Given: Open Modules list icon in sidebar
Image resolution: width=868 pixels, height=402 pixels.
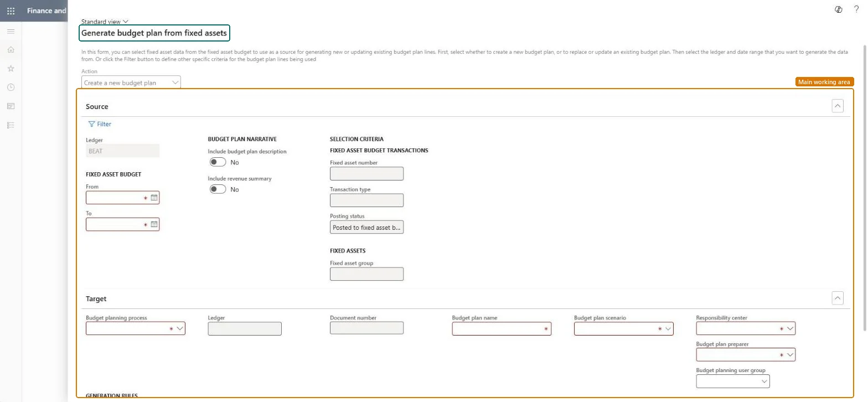Looking at the screenshot, I should (11, 125).
